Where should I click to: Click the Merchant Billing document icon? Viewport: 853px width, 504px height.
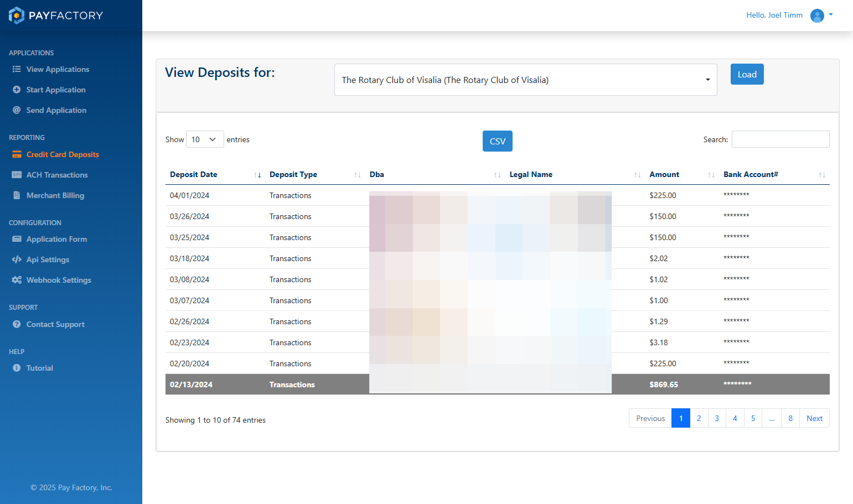click(x=17, y=195)
